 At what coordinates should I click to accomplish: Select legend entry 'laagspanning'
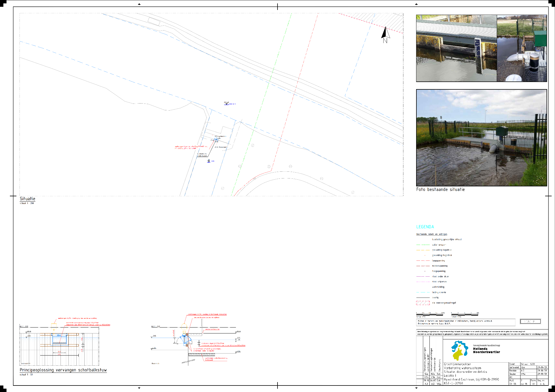438,260
